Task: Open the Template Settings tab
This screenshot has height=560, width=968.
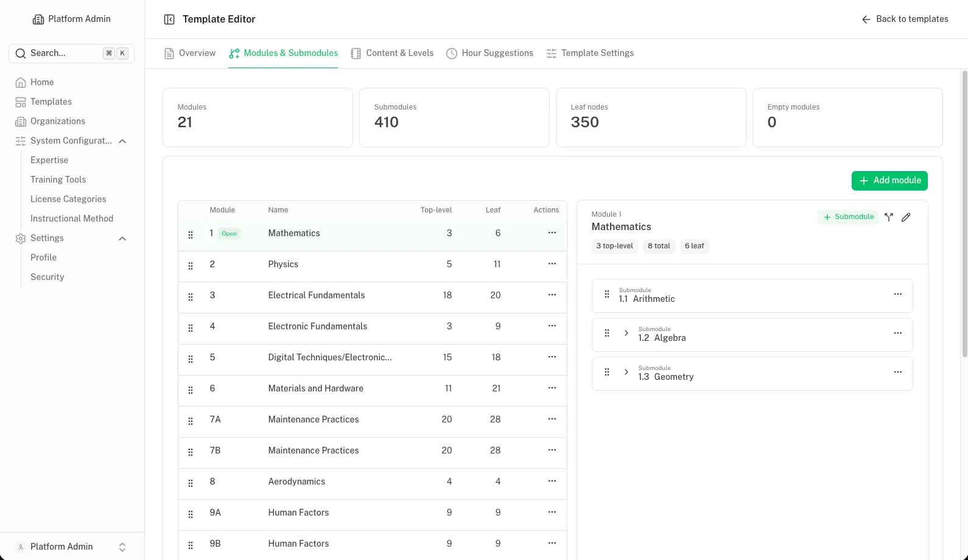Action: [590, 54]
